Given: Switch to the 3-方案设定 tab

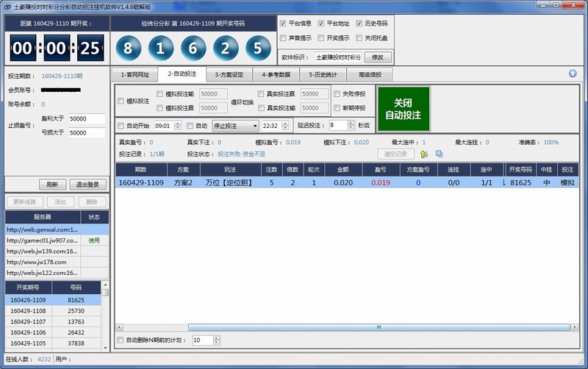Looking at the screenshot, I should click(229, 74).
